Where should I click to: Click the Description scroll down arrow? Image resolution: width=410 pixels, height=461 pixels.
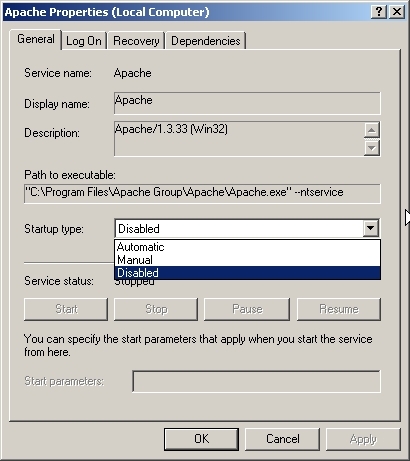point(371,147)
